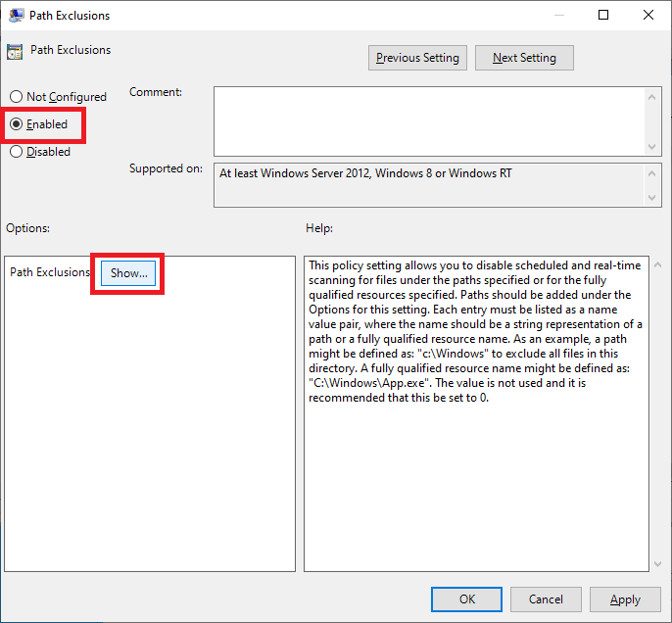The width and height of the screenshot is (672, 623).
Task: Click the Path Exclusions title bar icon
Action: point(16,16)
